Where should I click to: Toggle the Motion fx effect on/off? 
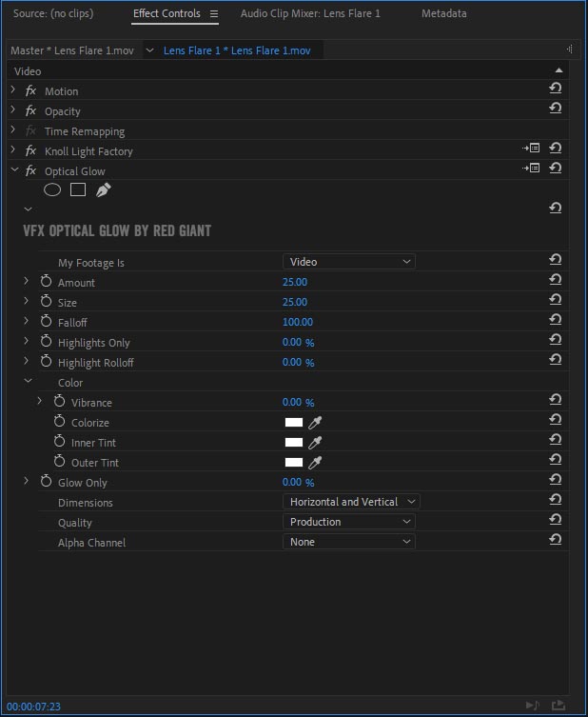30,91
